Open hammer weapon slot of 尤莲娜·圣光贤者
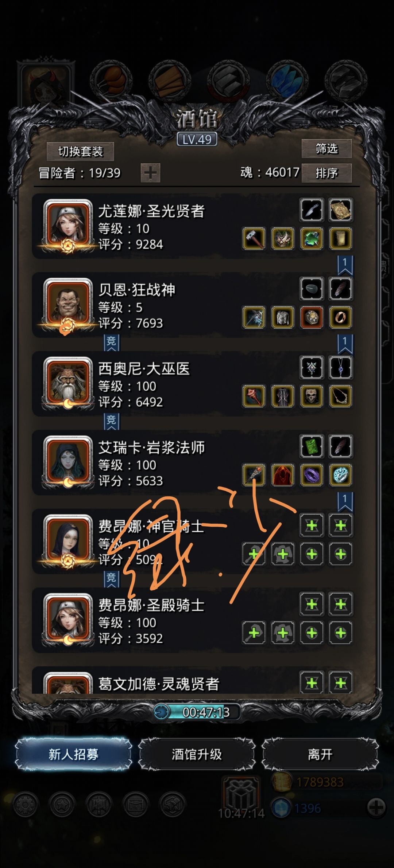Image resolution: width=394 pixels, height=868 pixels. click(x=254, y=239)
